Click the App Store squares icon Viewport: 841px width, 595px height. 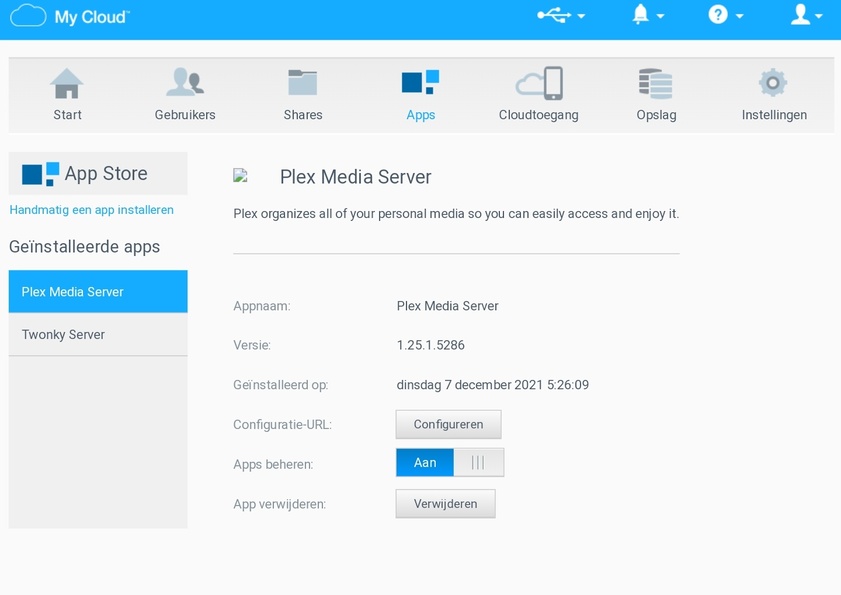point(40,174)
